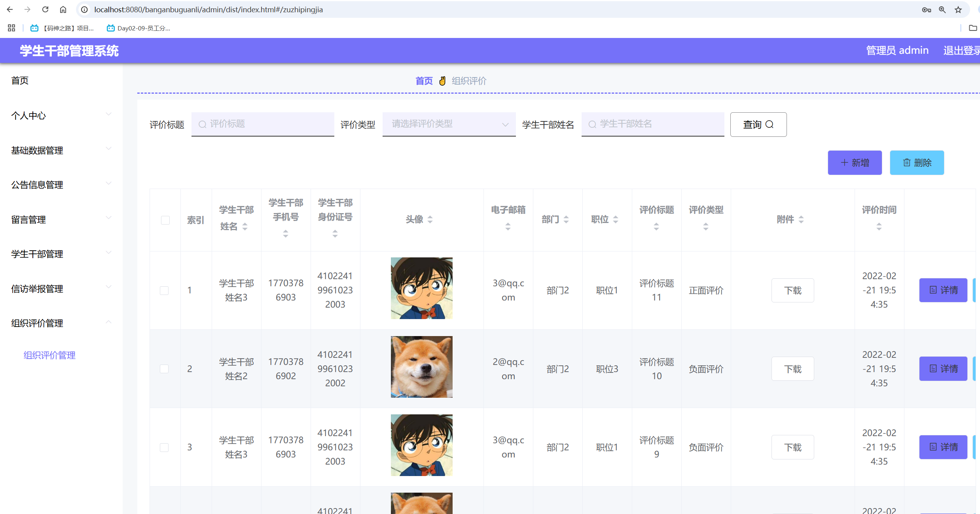Click the document icon in first row's 详情 button

[x=933, y=290]
